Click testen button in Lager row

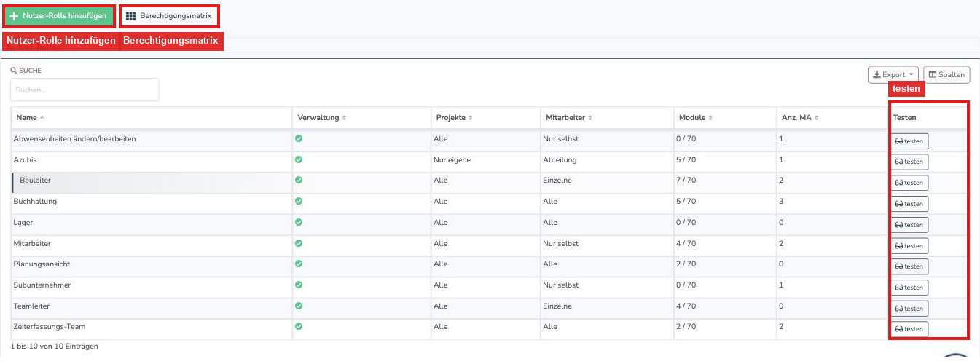[909, 225]
